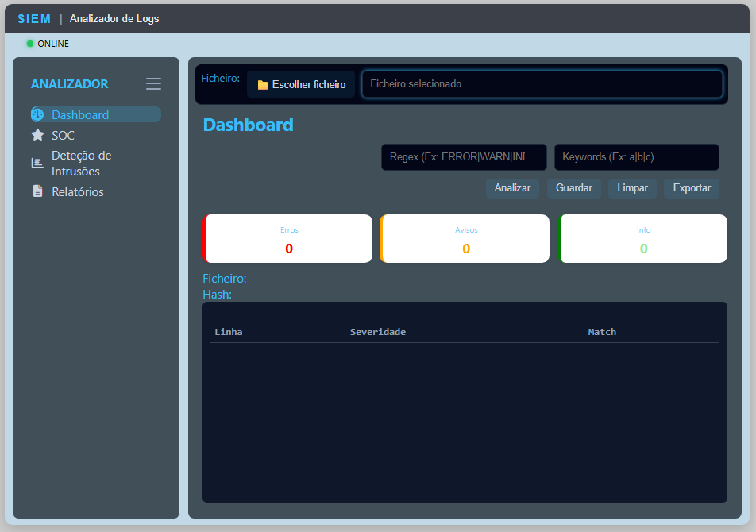Click the Hash: label
Image resolution: width=756 pixels, height=532 pixels.
[x=217, y=295]
